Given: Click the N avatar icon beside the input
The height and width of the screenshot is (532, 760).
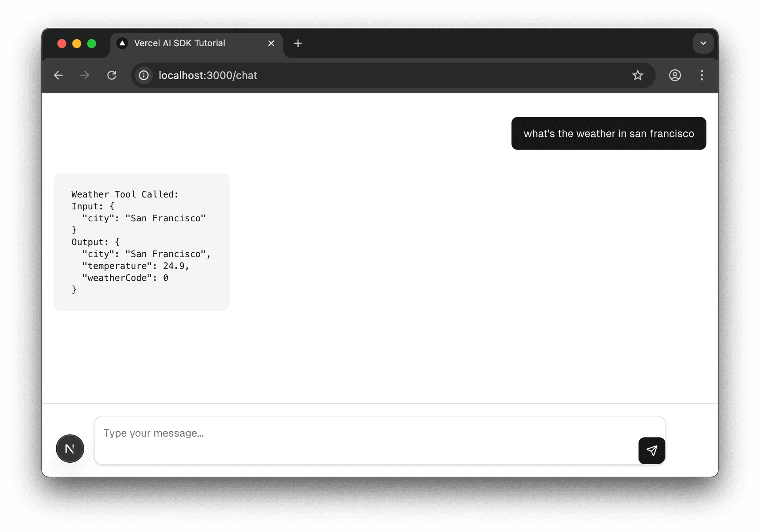Looking at the screenshot, I should (70, 448).
